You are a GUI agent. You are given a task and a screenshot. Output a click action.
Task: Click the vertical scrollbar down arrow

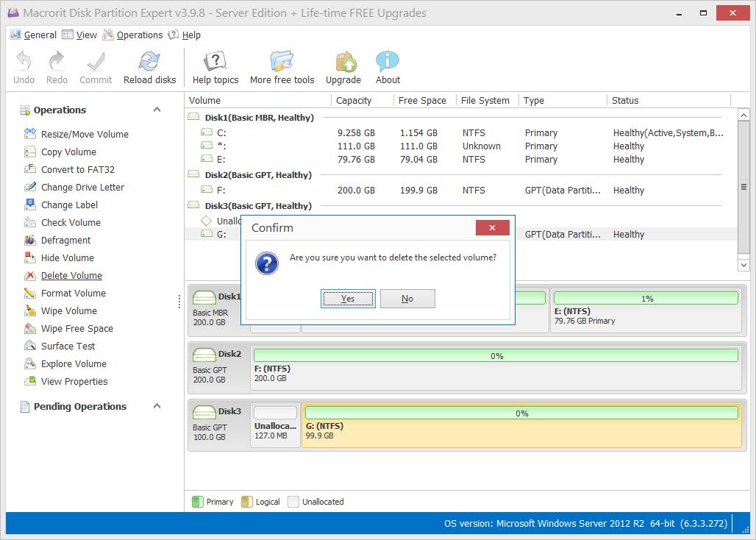(743, 264)
